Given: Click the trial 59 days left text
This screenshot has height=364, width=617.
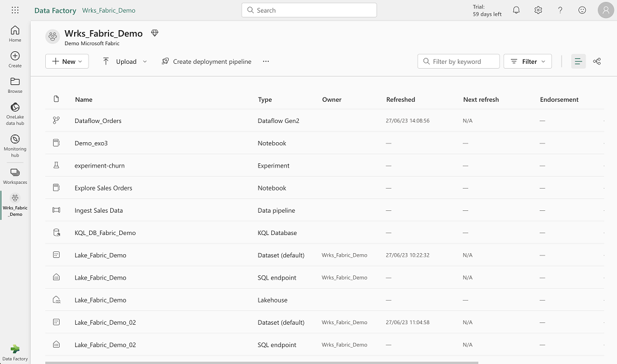Looking at the screenshot, I should [x=487, y=10].
